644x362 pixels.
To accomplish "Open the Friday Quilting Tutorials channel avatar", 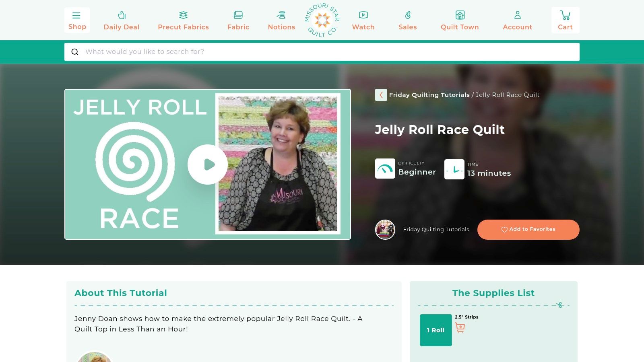I will coord(385,230).
